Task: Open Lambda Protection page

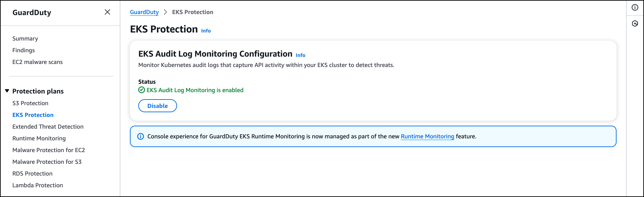Action: [x=37, y=185]
